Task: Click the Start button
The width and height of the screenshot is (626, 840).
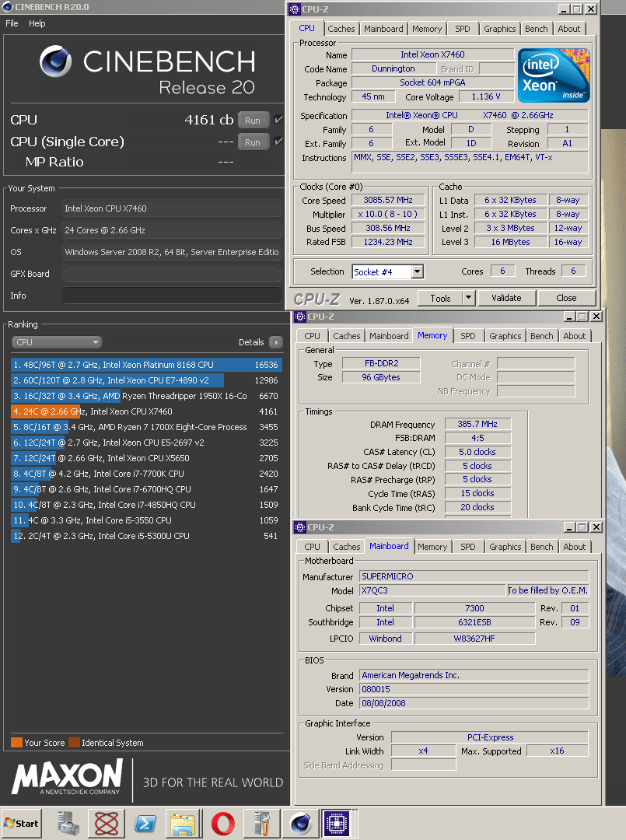Action: pos(22,824)
